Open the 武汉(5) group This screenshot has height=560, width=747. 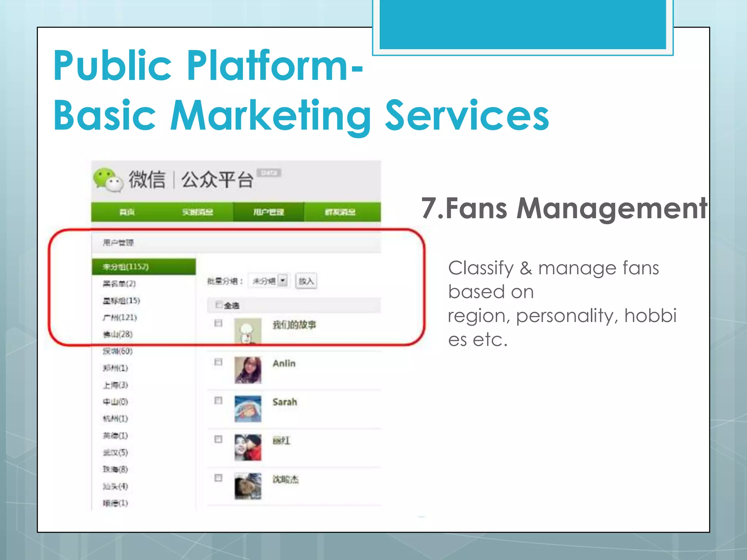pyautogui.click(x=115, y=452)
